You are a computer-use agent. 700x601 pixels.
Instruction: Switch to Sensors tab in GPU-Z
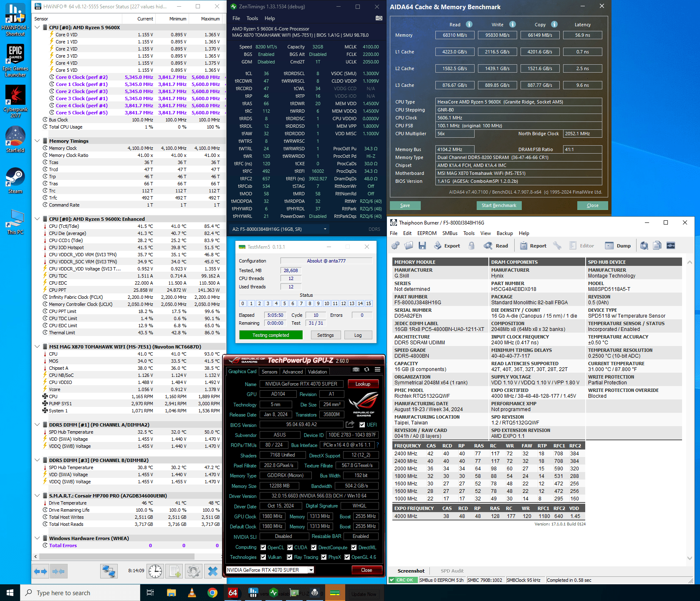tap(269, 371)
